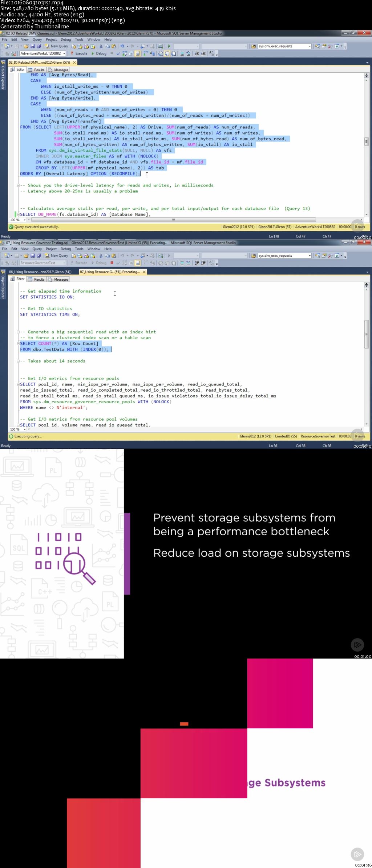Click Parse checkmark icon in DMV Queries window

tap(118, 53)
